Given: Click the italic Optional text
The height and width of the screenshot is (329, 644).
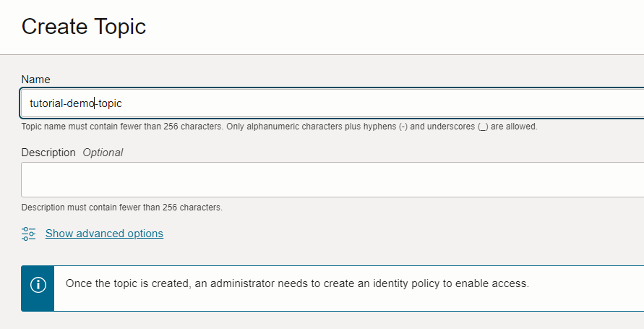Looking at the screenshot, I should click(x=103, y=153).
